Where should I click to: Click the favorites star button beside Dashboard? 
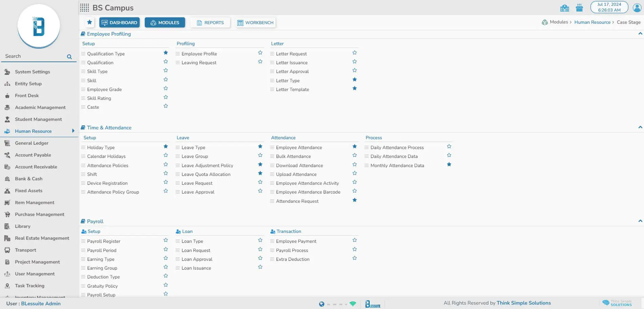[89, 22]
